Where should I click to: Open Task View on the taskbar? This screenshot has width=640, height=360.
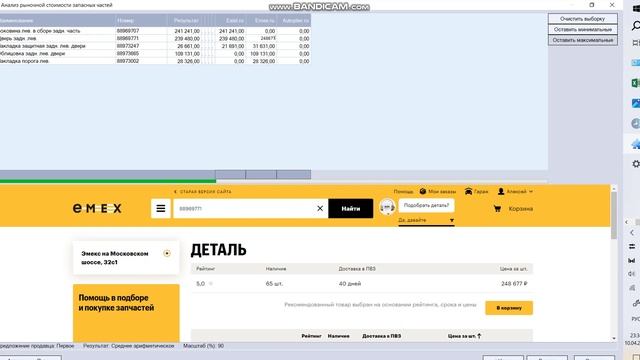(x=636, y=43)
